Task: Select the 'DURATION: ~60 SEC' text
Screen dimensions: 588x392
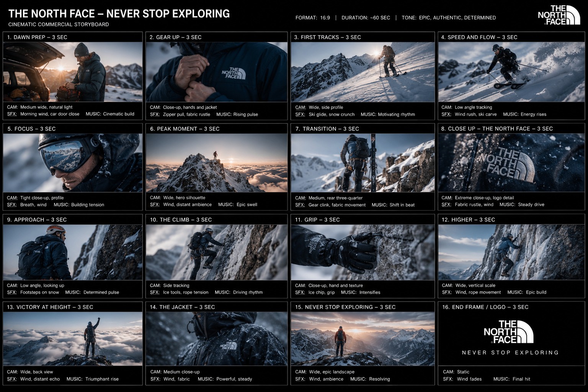Action: pos(366,18)
